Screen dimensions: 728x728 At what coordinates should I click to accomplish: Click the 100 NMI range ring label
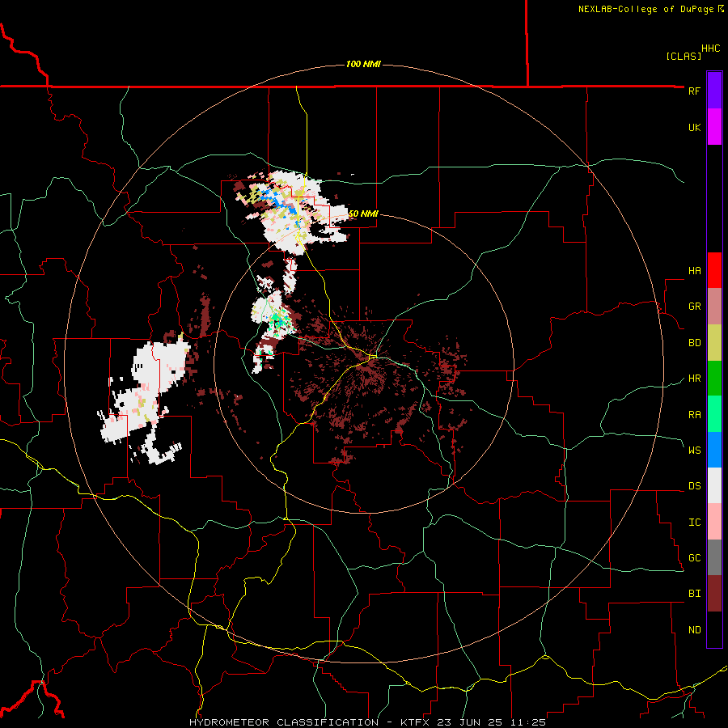coord(363,64)
